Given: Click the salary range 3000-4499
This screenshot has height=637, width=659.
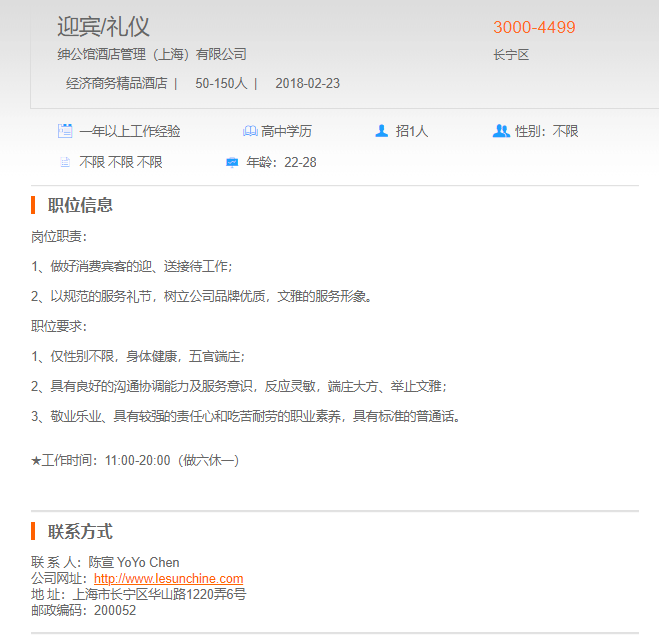Looking at the screenshot, I should (534, 28).
